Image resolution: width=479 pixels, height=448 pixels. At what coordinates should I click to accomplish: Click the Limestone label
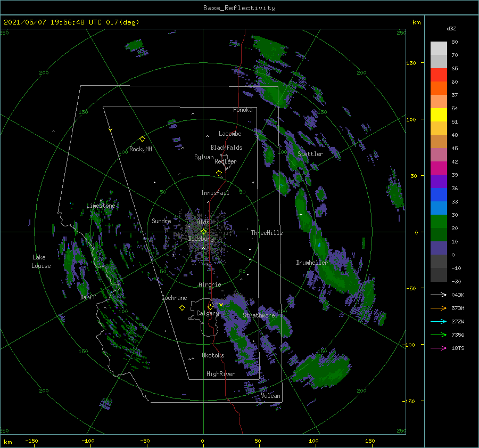coord(101,206)
